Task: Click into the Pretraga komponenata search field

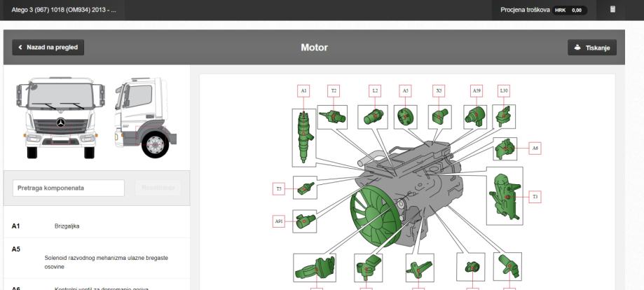Action: (x=69, y=188)
